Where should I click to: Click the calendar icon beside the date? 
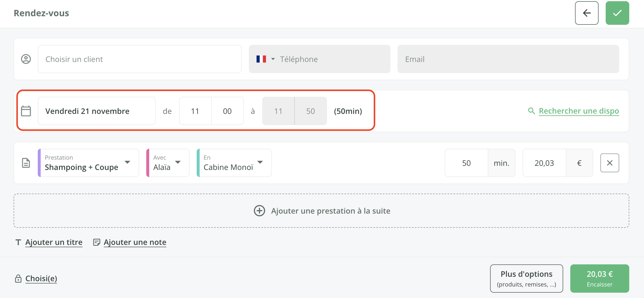[26, 111]
